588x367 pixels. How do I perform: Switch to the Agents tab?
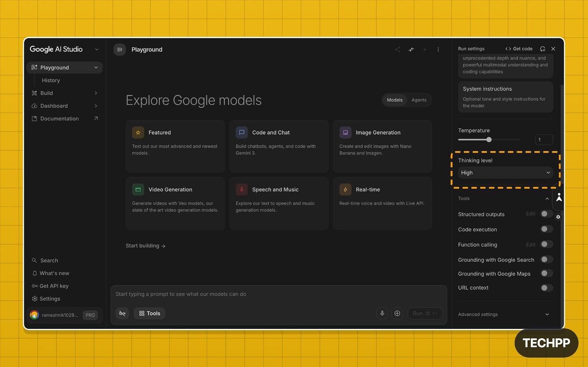click(419, 100)
